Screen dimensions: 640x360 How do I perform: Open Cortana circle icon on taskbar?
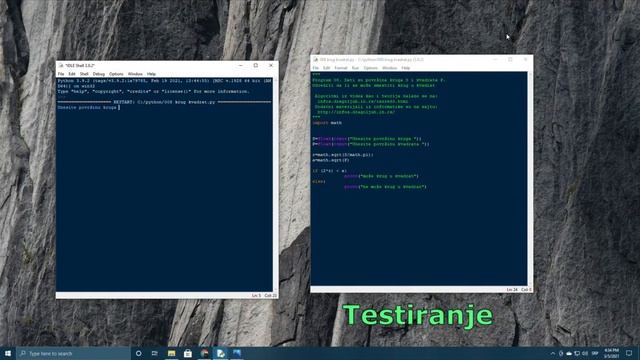[138, 353]
